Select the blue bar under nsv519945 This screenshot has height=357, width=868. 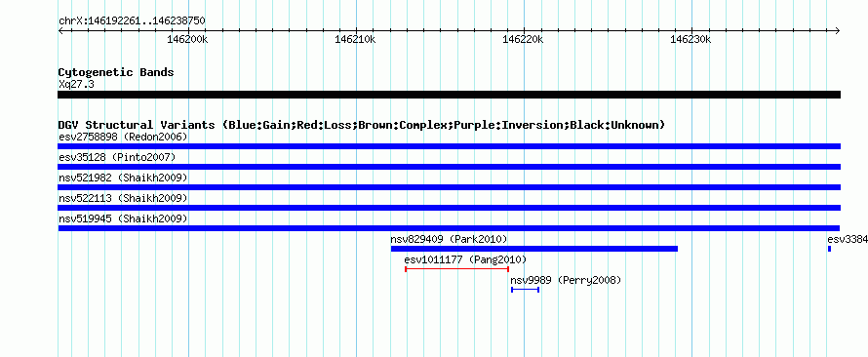(x=449, y=228)
